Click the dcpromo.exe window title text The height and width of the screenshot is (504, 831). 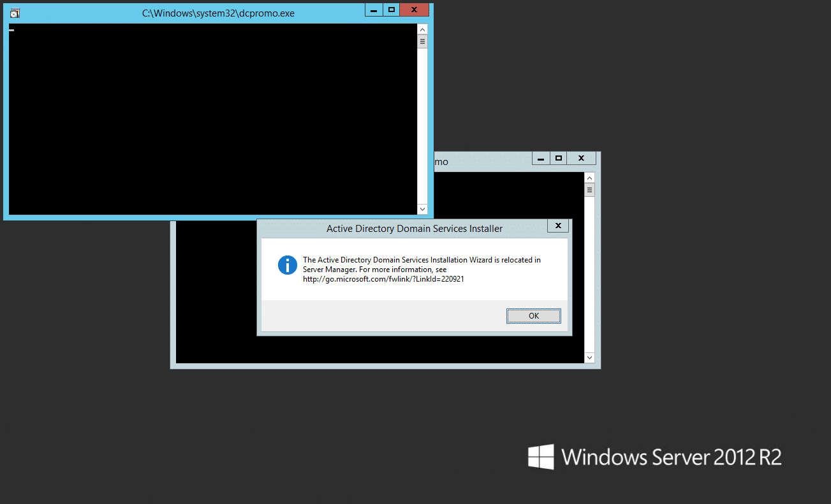[218, 13]
